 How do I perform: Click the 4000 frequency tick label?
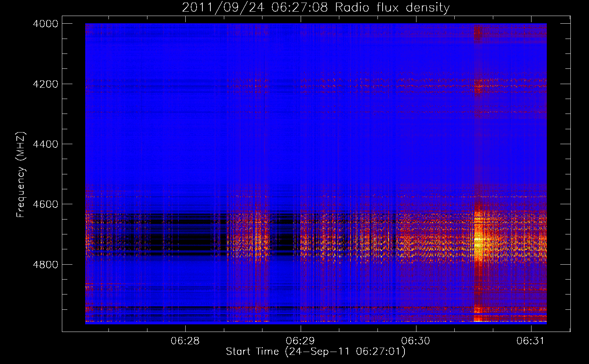(46, 24)
